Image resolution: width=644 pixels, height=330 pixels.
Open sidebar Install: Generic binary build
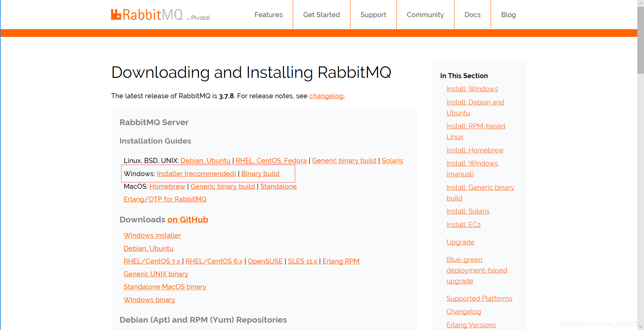(480, 193)
